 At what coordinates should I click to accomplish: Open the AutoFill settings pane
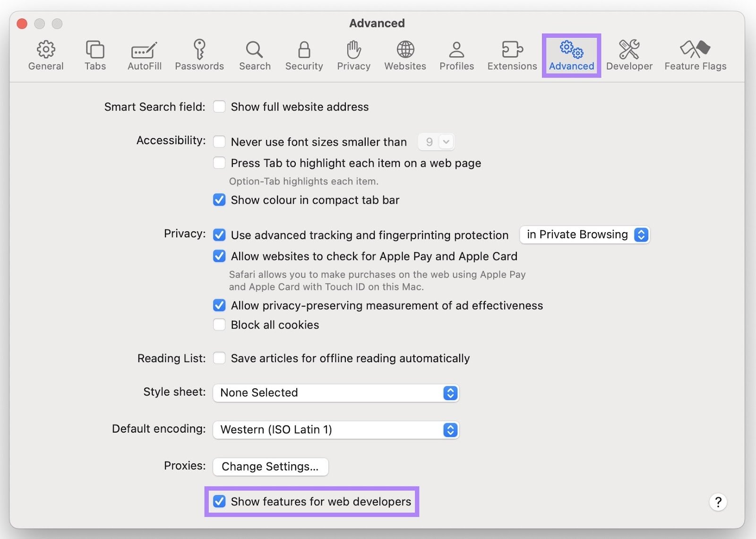pos(144,55)
